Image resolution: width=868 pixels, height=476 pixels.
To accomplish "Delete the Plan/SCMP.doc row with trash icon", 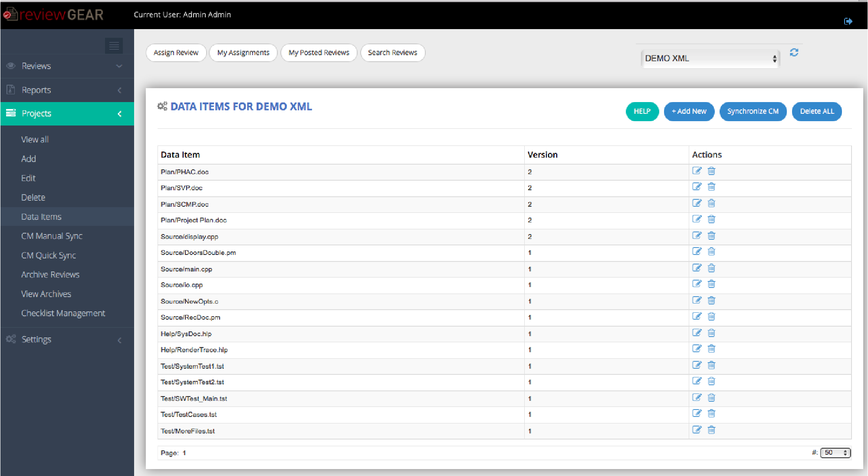I will [711, 203].
